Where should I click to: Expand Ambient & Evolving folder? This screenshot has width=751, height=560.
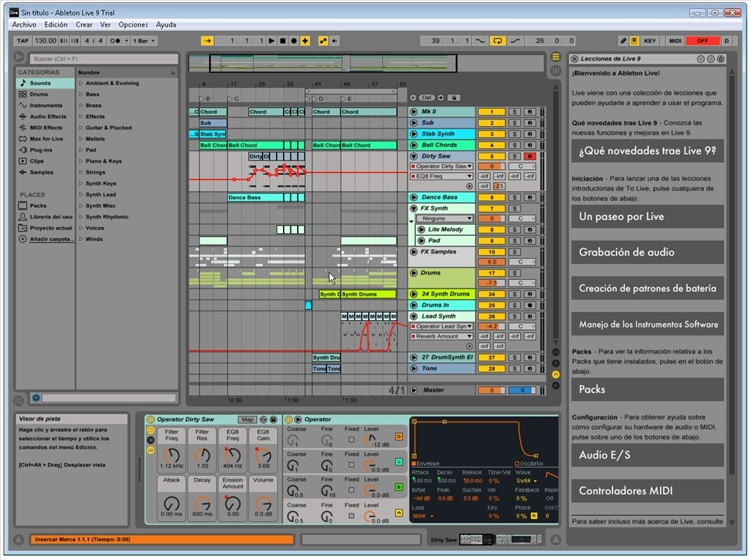click(81, 84)
